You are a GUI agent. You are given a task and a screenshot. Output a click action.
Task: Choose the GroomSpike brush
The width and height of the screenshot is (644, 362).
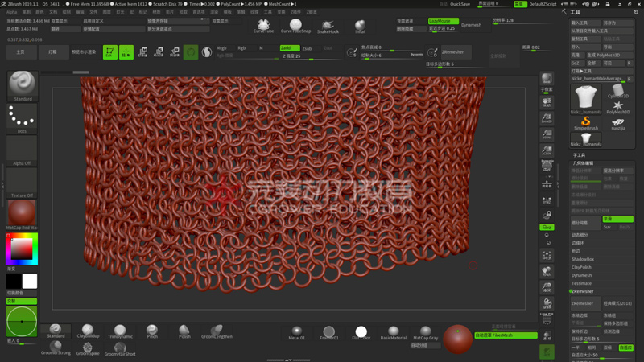click(87, 348)
